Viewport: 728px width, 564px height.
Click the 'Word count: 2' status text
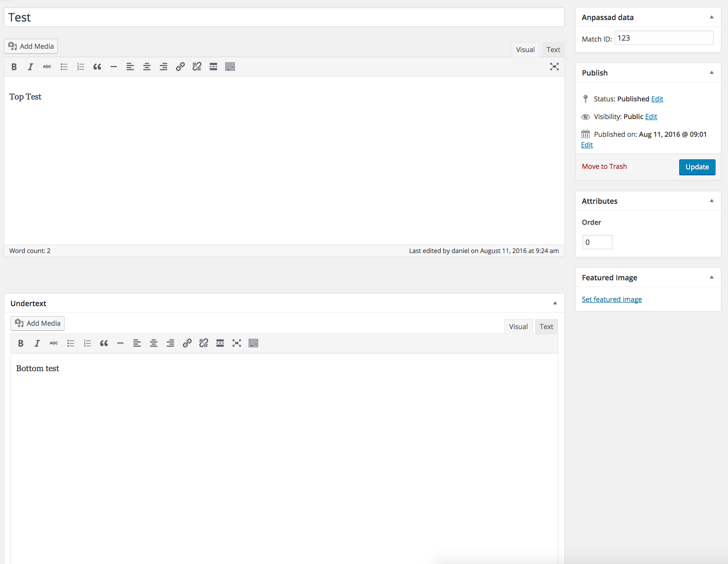30,251
